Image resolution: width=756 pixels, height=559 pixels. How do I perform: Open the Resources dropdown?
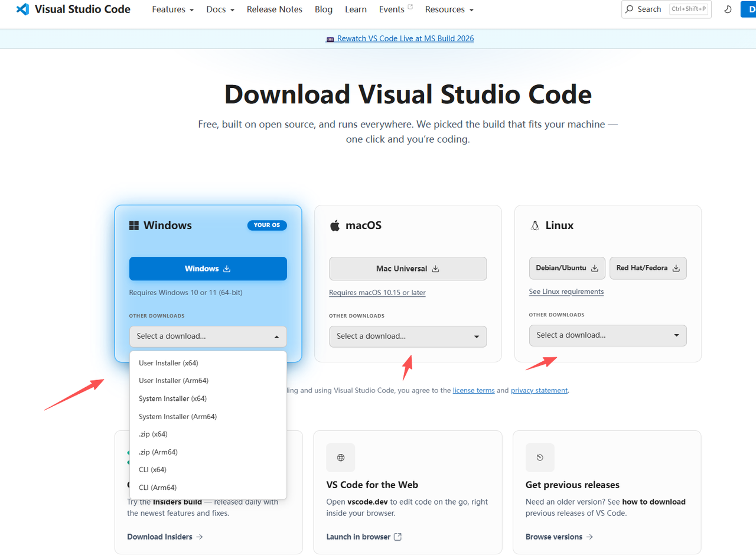pyautogui.click(x=449, y=9)
